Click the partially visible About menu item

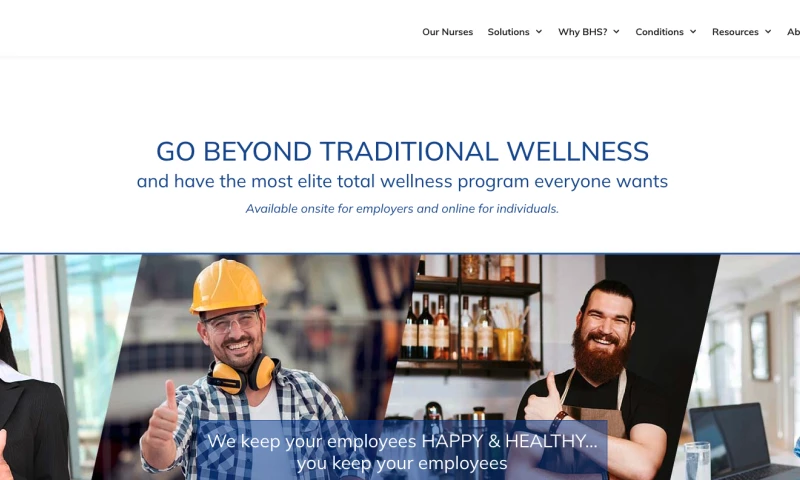[793, 32]
